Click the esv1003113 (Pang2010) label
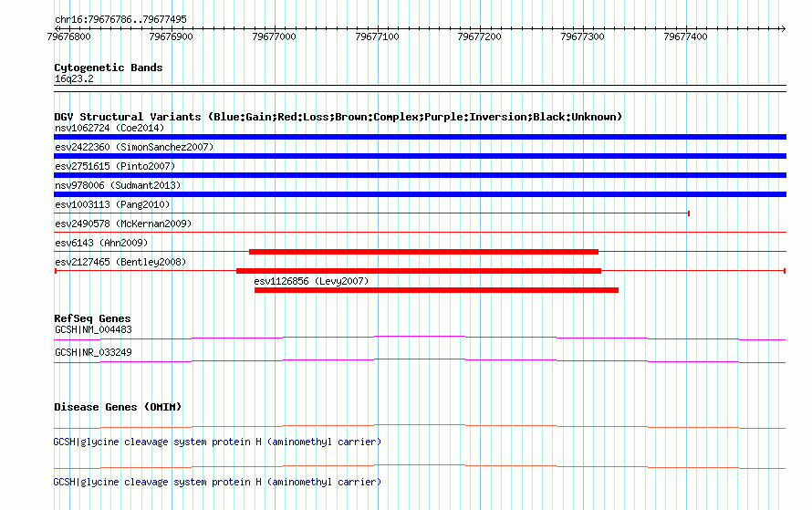The image size is (812, 510). [112, 204]
